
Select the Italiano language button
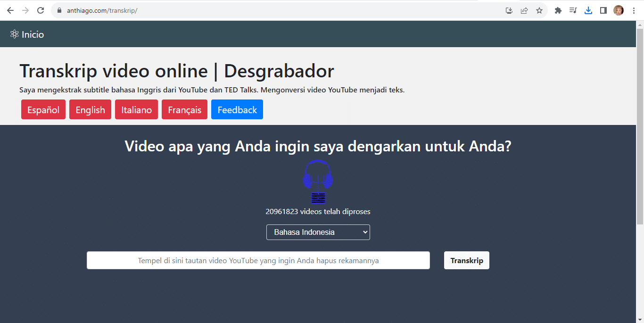tap(136, 110)
